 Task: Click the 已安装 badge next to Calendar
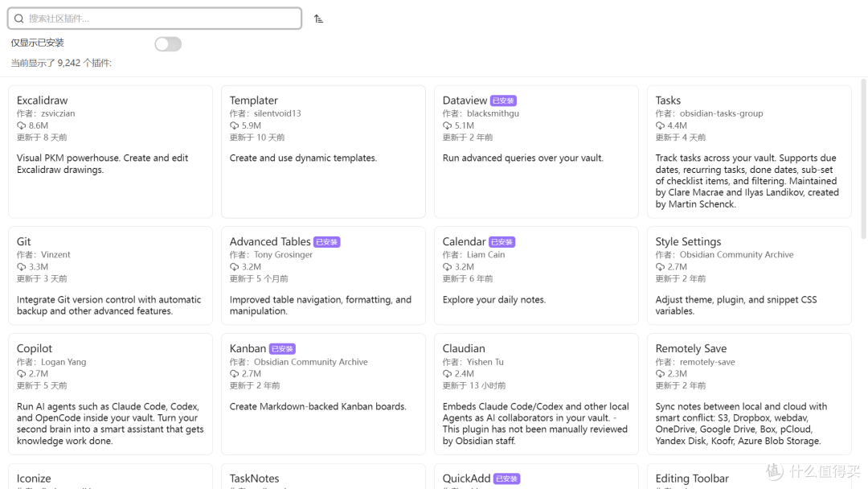502,242
